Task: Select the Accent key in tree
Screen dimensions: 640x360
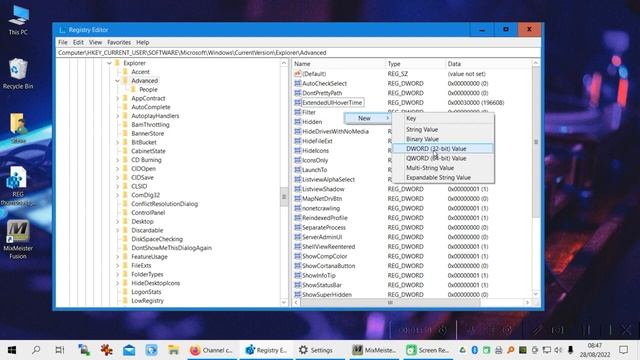Action: [140, 72]
